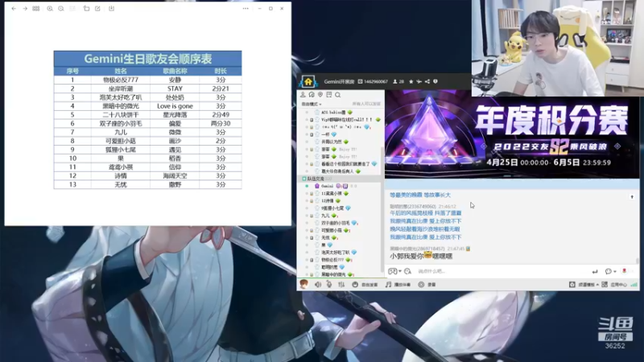Go forward in the image viewer
644x362 pixels.
coord(25,9)
